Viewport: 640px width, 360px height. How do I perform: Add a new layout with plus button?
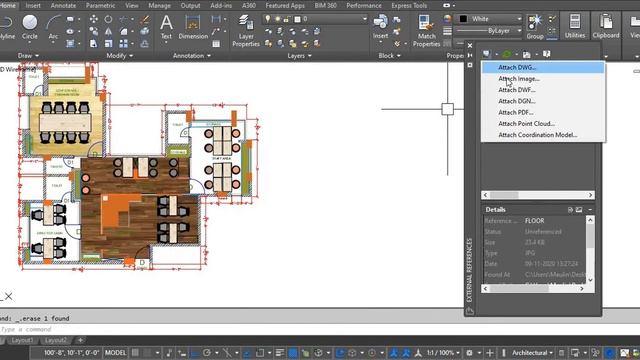80,340
